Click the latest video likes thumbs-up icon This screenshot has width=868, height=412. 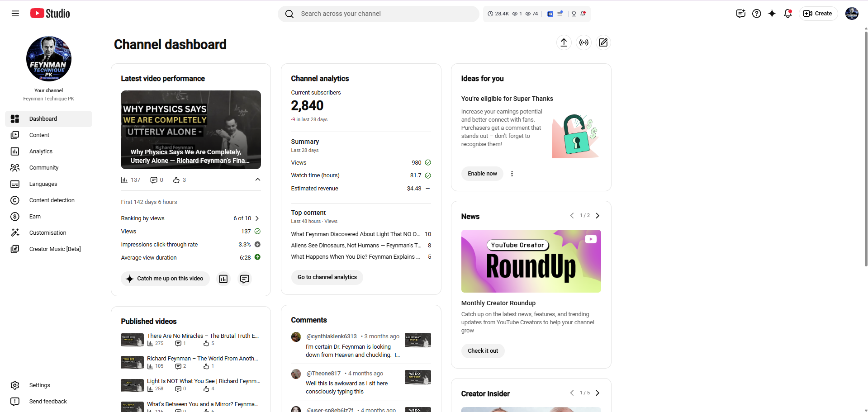(x=176, y=180)
